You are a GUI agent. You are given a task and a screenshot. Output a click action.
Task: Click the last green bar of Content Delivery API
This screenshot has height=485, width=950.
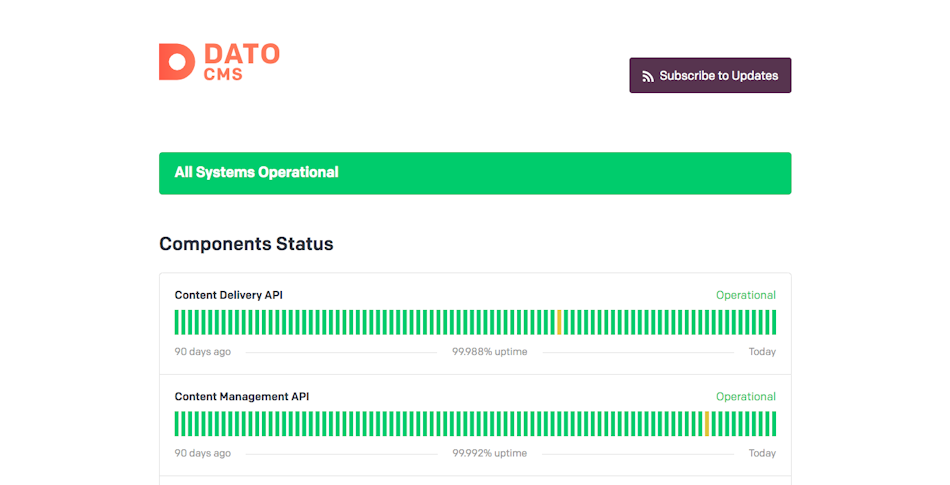point(774,322)
